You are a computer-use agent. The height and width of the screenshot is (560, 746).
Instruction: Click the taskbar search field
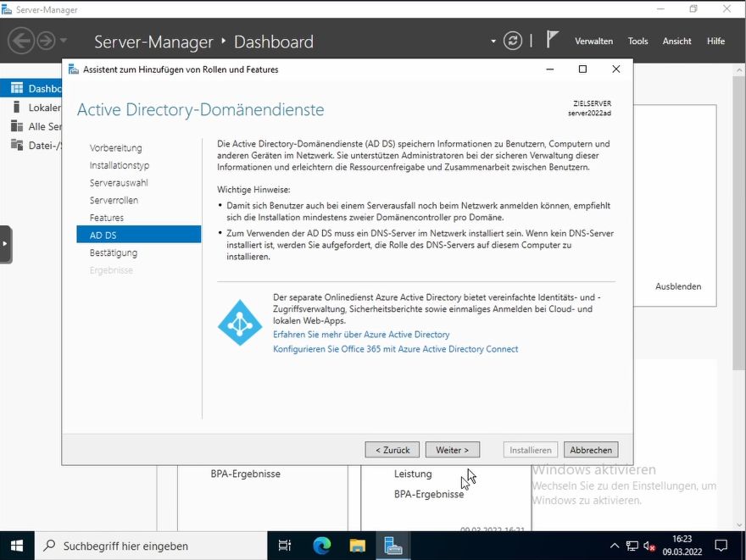[151, 546]
